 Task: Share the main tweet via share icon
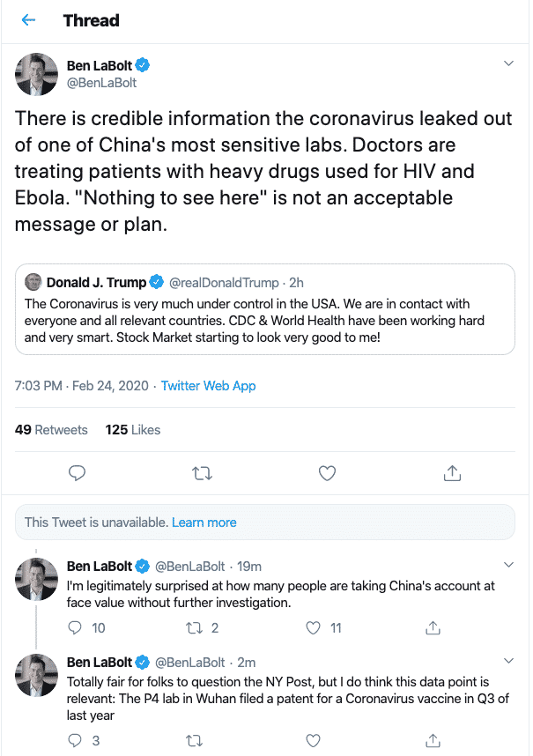(x=452, y=473)
